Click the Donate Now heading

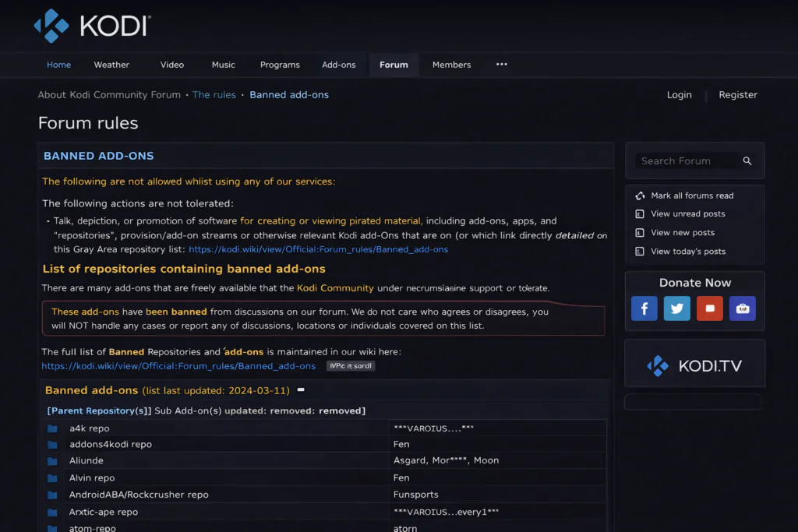point(694,283)
